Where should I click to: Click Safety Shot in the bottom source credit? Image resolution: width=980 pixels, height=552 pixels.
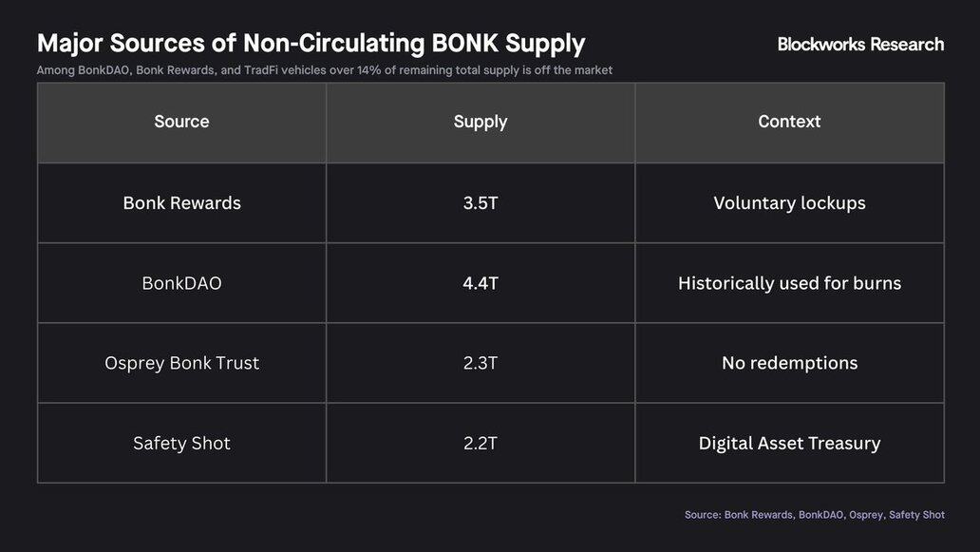(916, 515)
